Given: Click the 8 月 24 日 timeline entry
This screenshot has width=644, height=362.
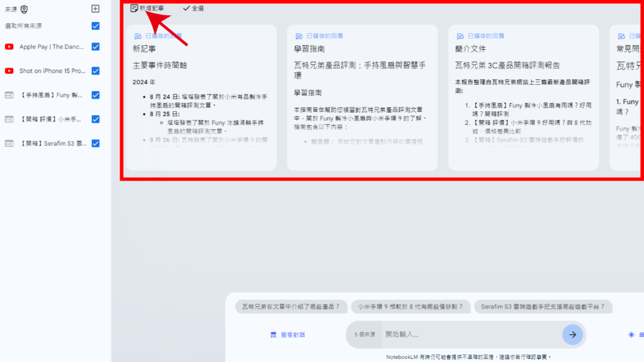Looking at the screenshot, I should point(209,101).
